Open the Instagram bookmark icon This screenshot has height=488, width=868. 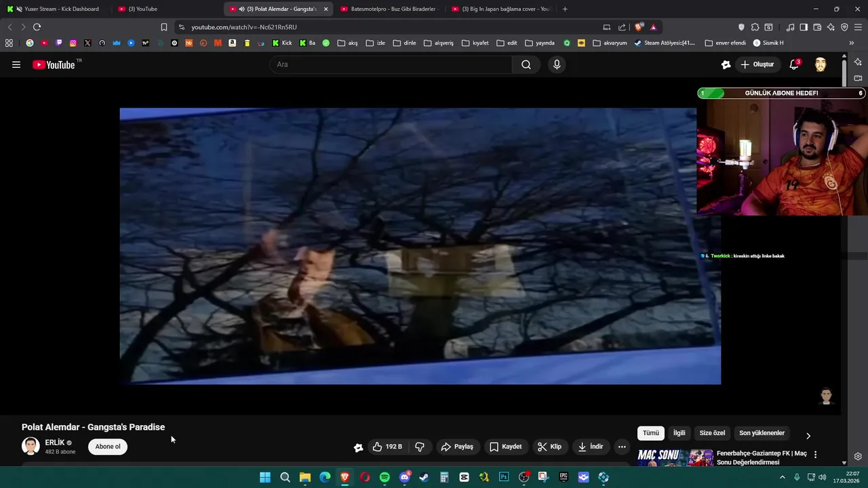point(73,43)
